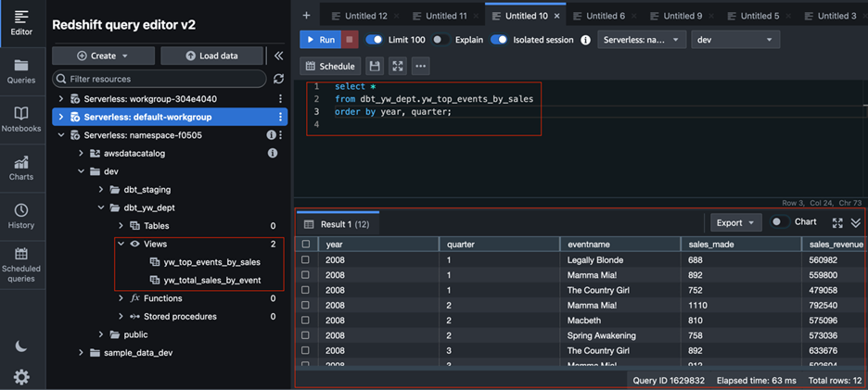Expand the Functions node
Screen dimensions: 868x390
[121, 298]
